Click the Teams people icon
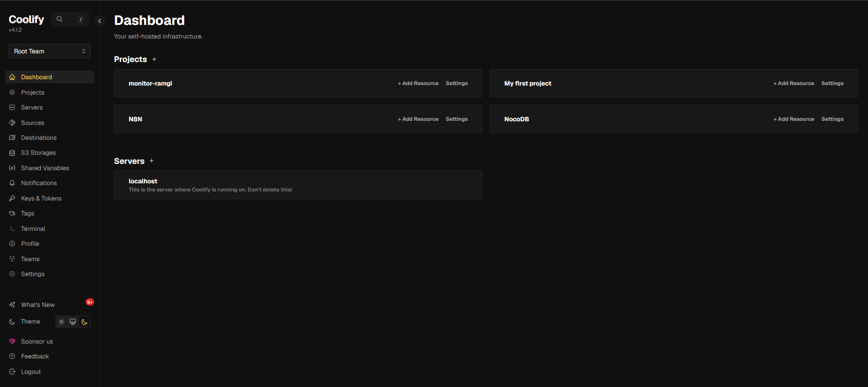The image size is (868, 387). click(x=12, y=259)
